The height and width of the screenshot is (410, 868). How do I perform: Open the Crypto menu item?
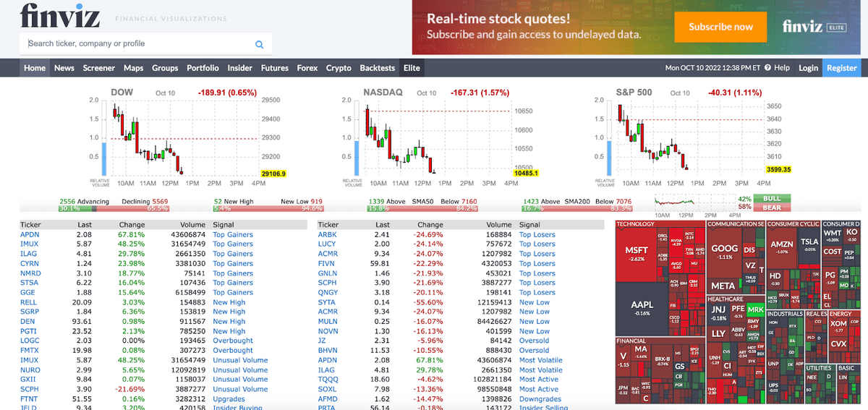click(339, 68)
